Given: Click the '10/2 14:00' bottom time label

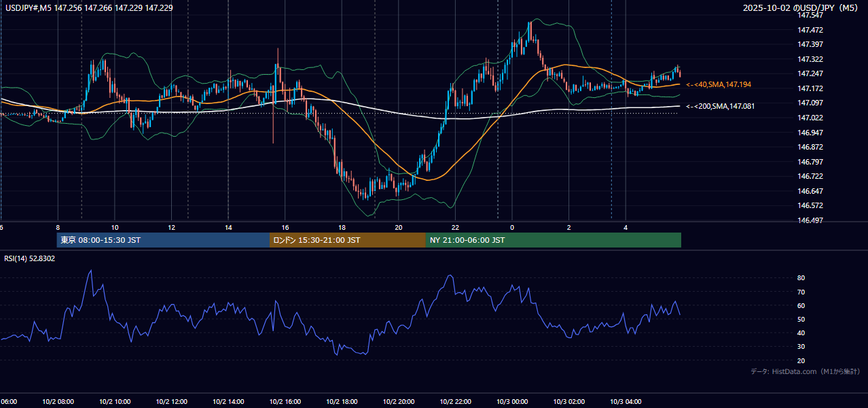Looking at the screenshot, I should pyautogui.click(x=228, y=402).
